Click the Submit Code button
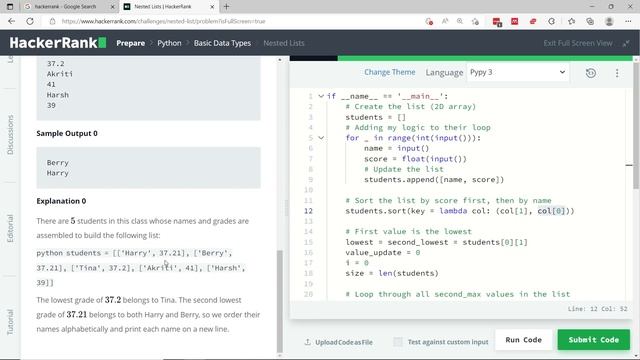Viewport: 640px width, 360px height. coord(594,340)
